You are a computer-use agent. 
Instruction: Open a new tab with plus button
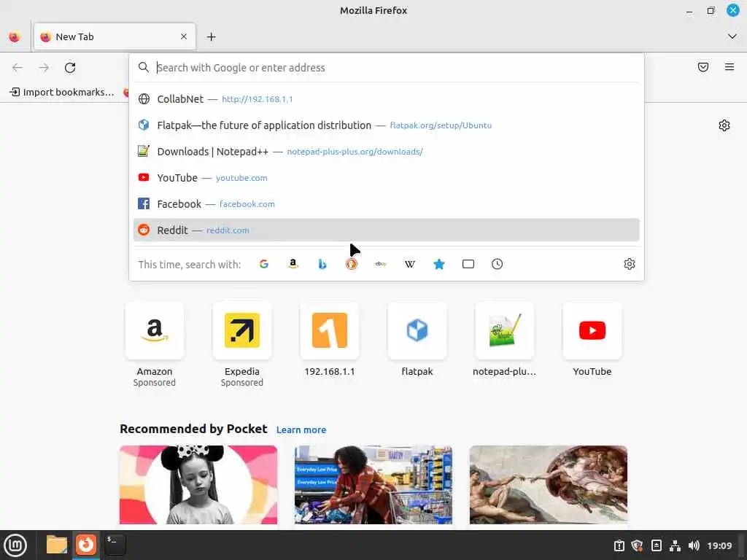[211, 36]
